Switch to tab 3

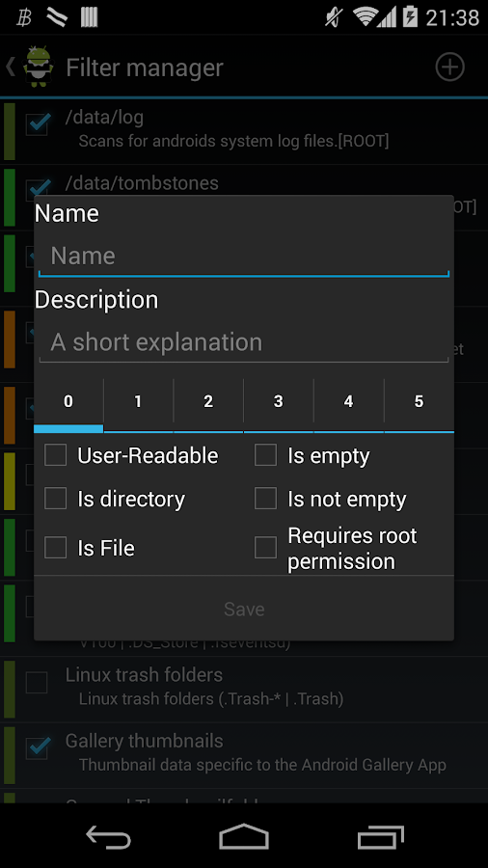pos(279,402)
